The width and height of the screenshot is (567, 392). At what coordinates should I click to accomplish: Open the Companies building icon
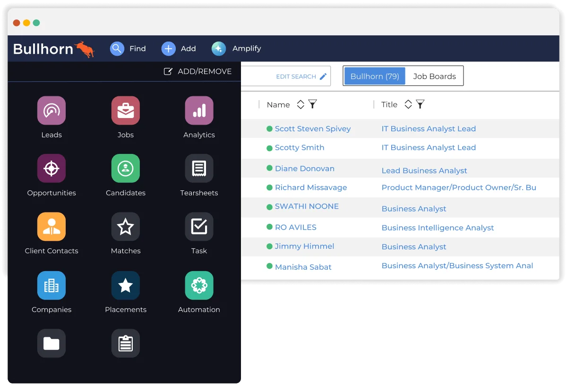[x=52, y=285]
